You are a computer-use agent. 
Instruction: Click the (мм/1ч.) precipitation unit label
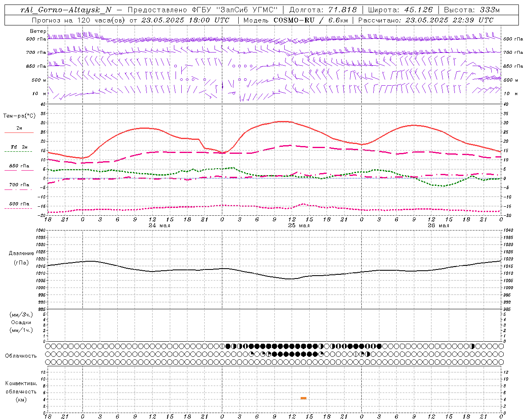21,330
